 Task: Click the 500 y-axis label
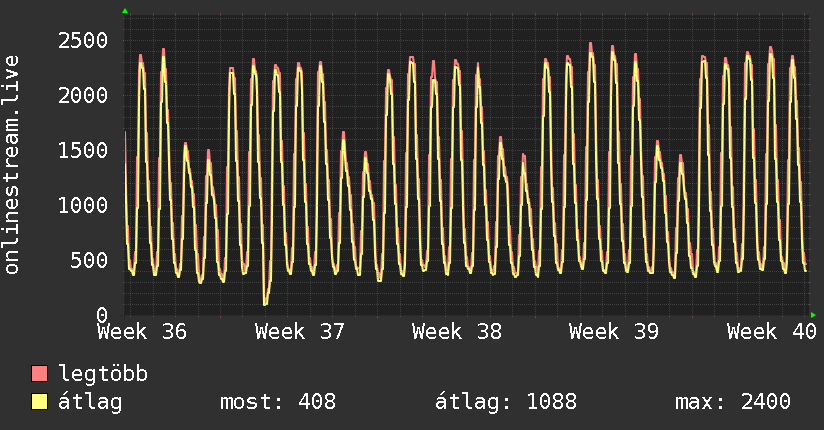tap(89, 261)
